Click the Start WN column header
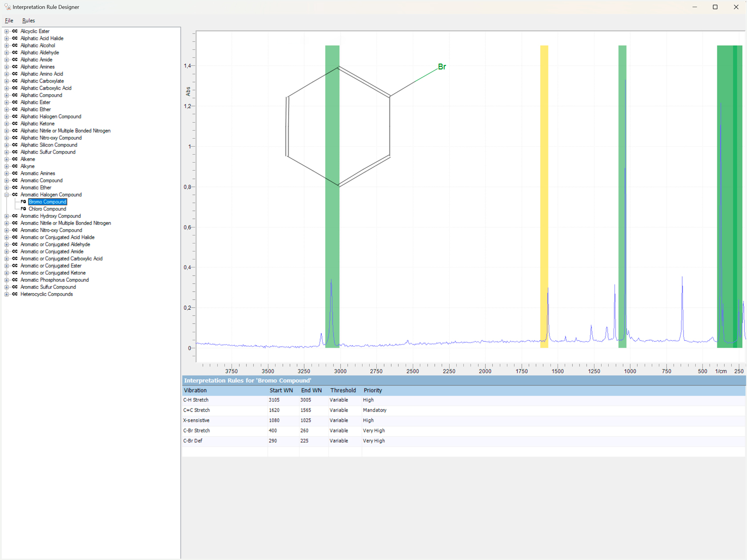The image size is (747, 560). (x=281, y=390)
